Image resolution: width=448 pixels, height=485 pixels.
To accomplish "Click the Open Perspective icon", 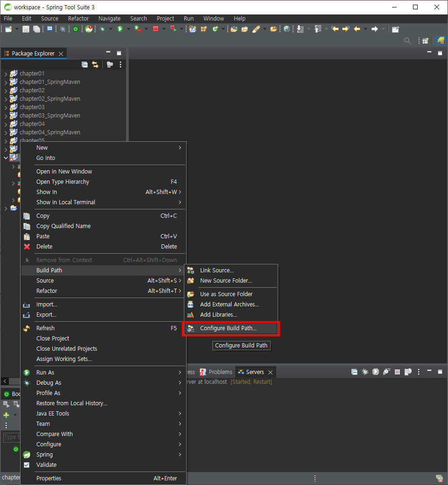I will [426, 41].
